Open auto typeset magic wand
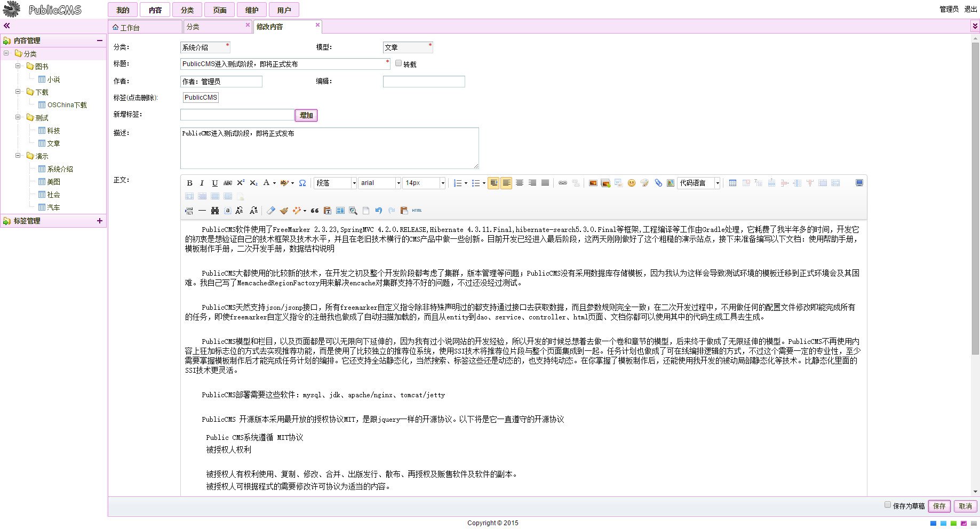Screen dimensions: 980x530 click(x=297, y=211)
